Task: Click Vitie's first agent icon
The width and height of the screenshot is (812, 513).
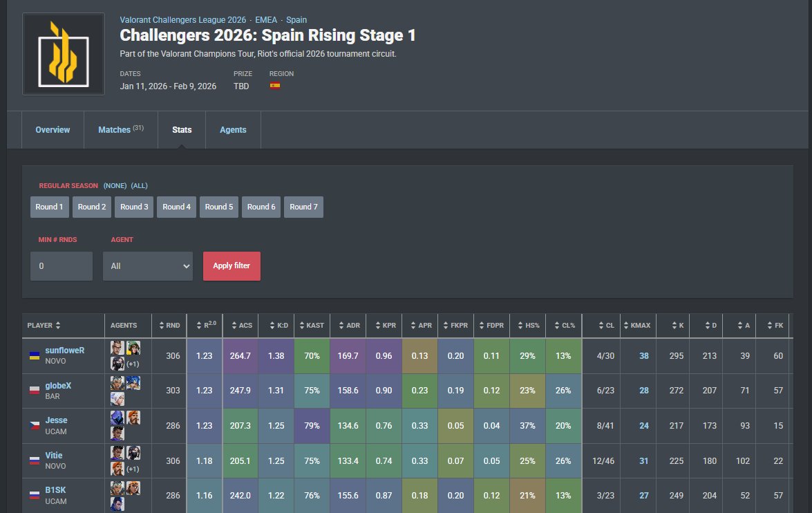Action: [x=117, y=453]
